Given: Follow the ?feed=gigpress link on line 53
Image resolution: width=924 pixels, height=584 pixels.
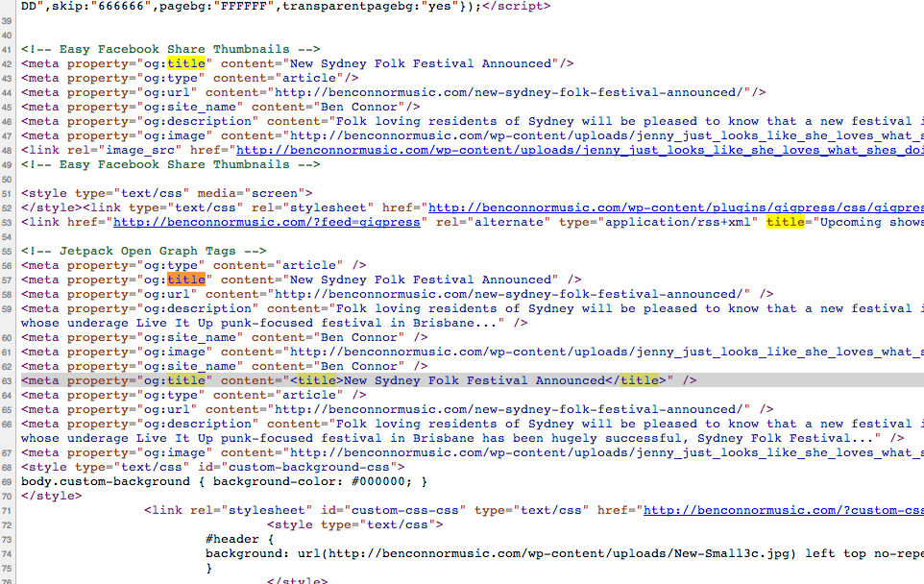Looking at the screenshot, I should (x=267, y=222).
